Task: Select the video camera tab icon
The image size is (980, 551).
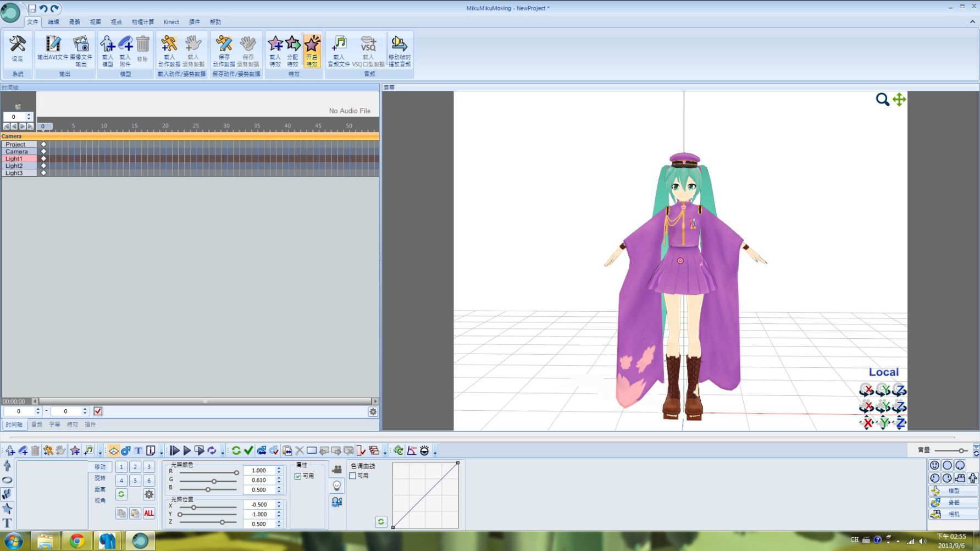Action: coord(337,469)
